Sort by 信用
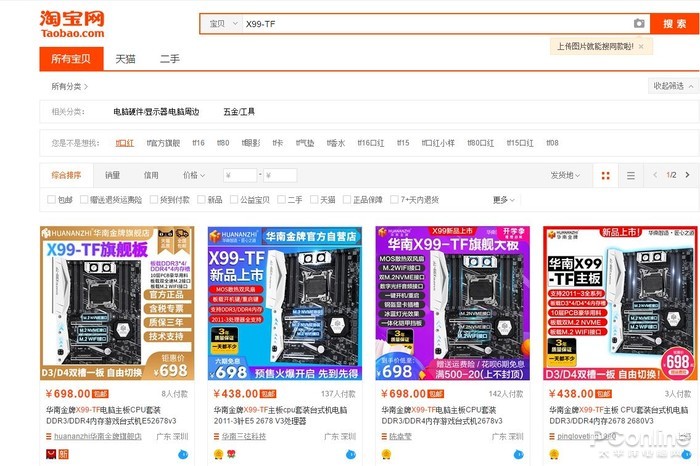The height and width of the screenshot is (466, 700). click(x=151, y=175)
